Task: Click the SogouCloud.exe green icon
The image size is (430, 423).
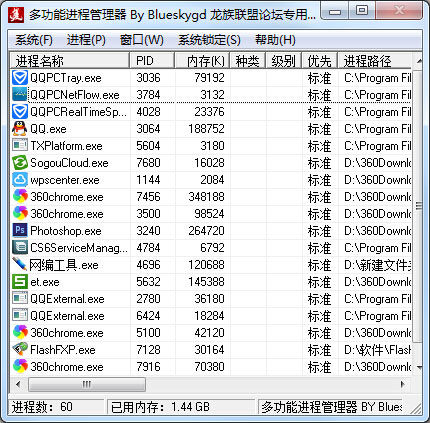Action: [x=20, y=163]
